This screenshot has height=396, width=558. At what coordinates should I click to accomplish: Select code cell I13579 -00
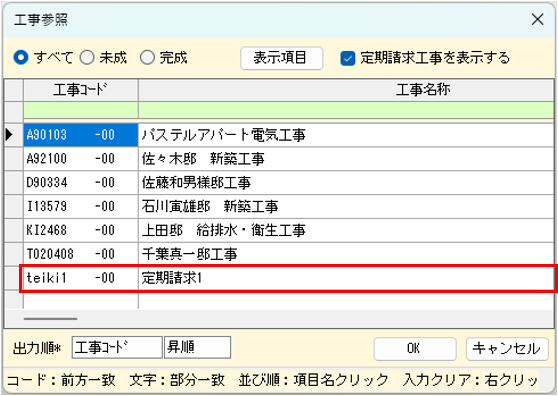click(81, 206)
